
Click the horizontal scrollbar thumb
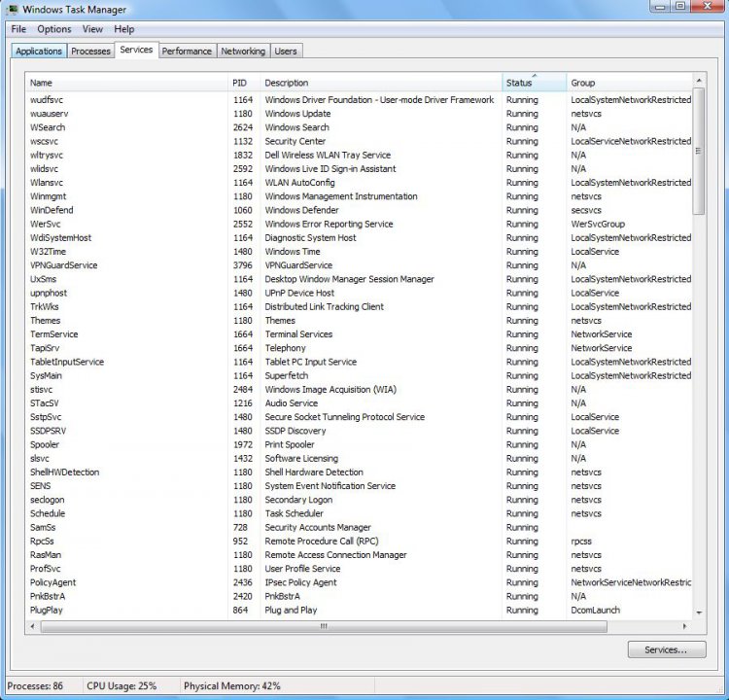coord(324,626)
